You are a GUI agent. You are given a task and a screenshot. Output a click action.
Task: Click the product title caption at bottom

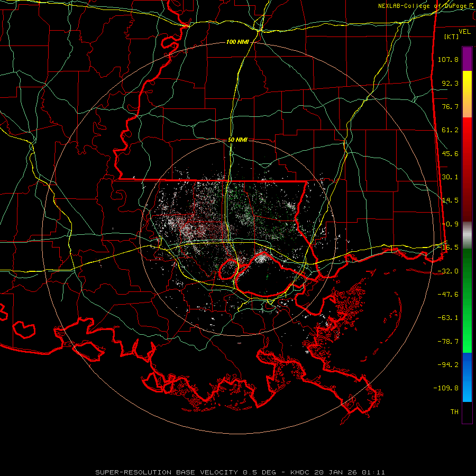click(x=240, y=472)
